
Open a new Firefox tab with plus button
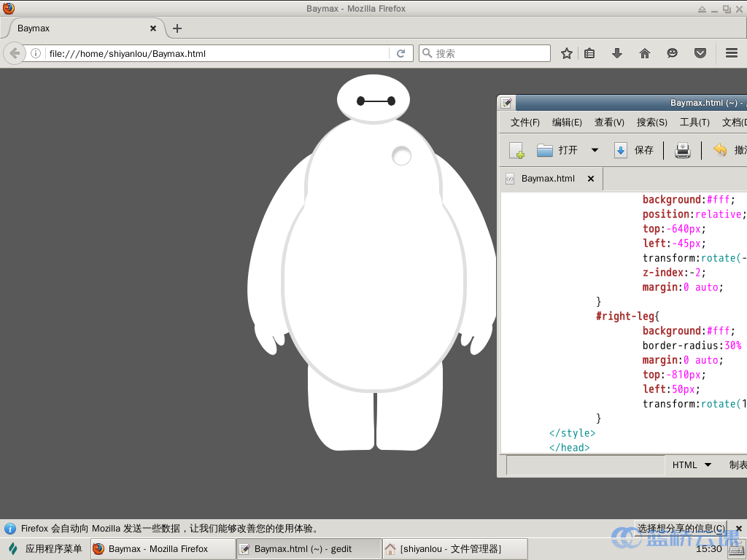point(177,28)
